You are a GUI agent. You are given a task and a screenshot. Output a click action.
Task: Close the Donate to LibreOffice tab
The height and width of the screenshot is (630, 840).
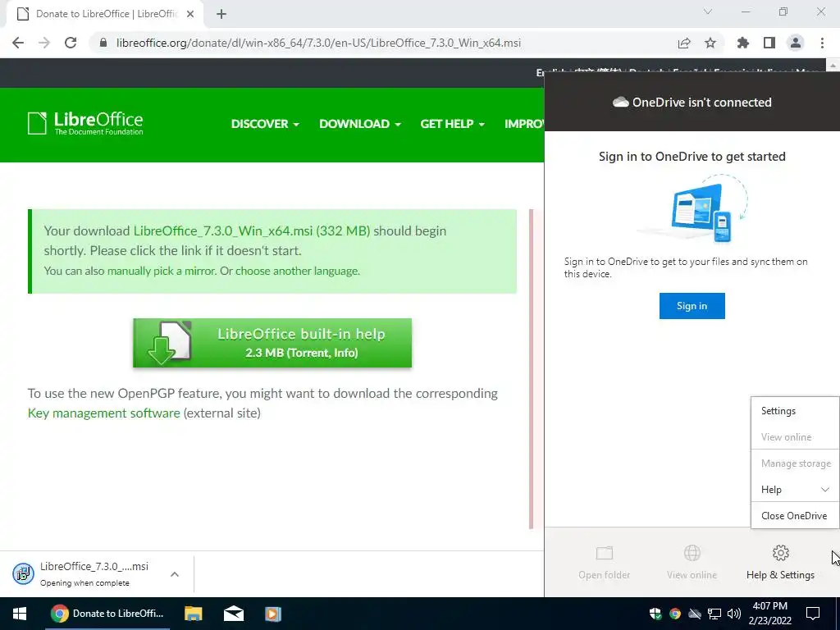point(190,14)
